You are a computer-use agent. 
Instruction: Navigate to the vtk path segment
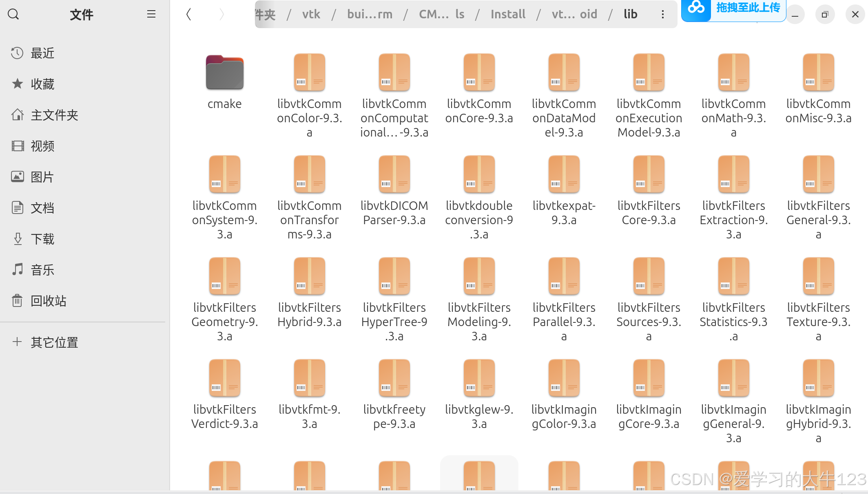[311, 14]
